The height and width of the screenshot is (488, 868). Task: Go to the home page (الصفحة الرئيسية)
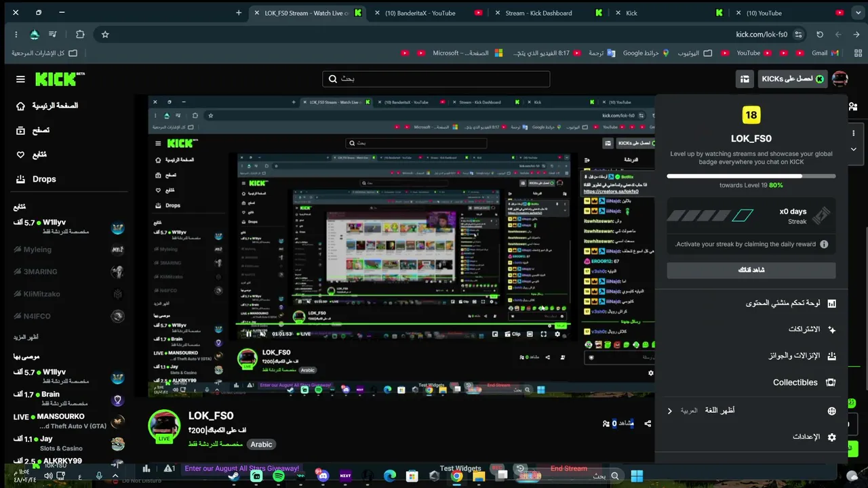(x=47, y=106)
